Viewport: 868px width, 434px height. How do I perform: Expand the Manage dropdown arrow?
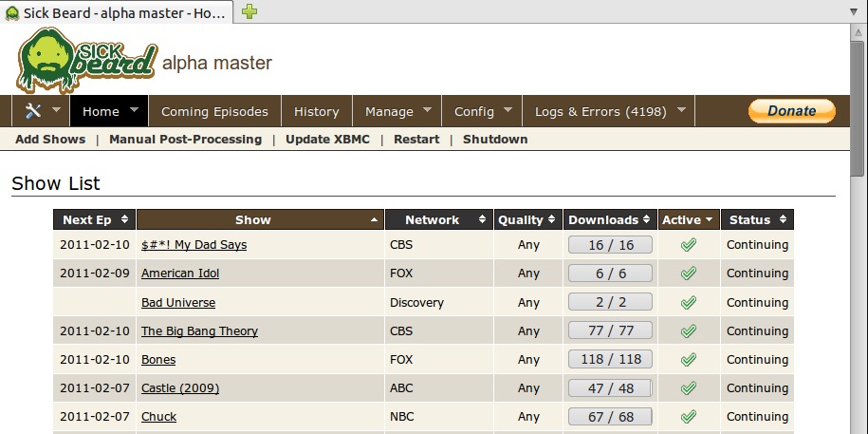(x=428, y=110)
